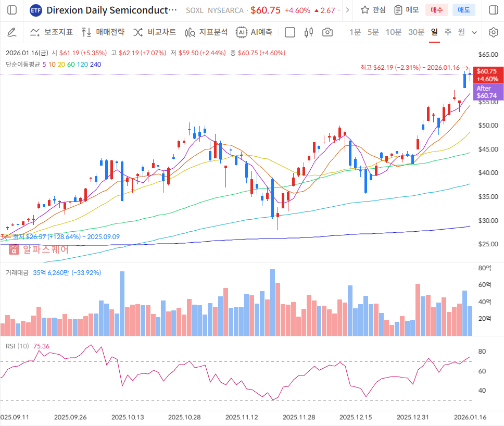Open 보조지표 indicators menu

(51, 32)
